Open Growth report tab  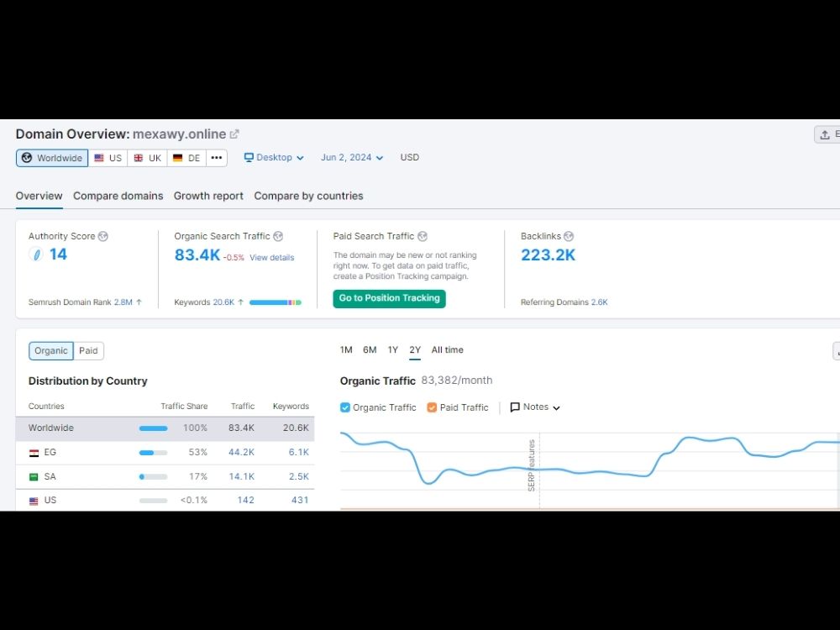click(208, 196)
